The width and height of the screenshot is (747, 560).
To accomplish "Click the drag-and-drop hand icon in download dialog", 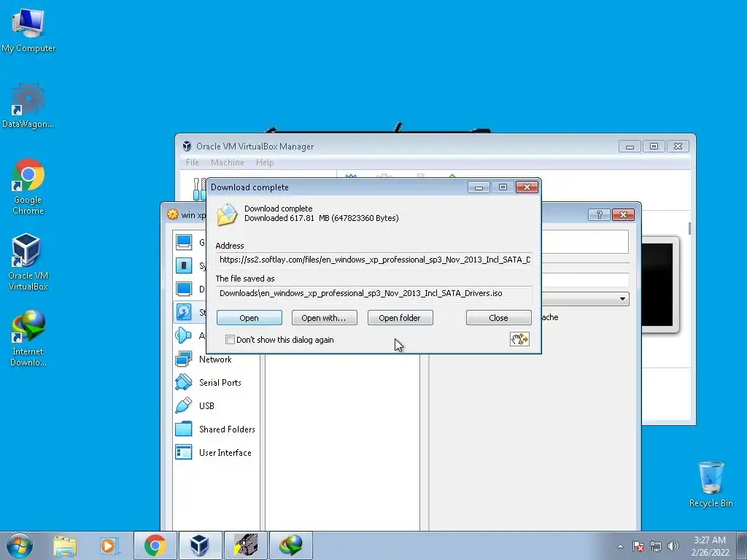I will 519,339.
